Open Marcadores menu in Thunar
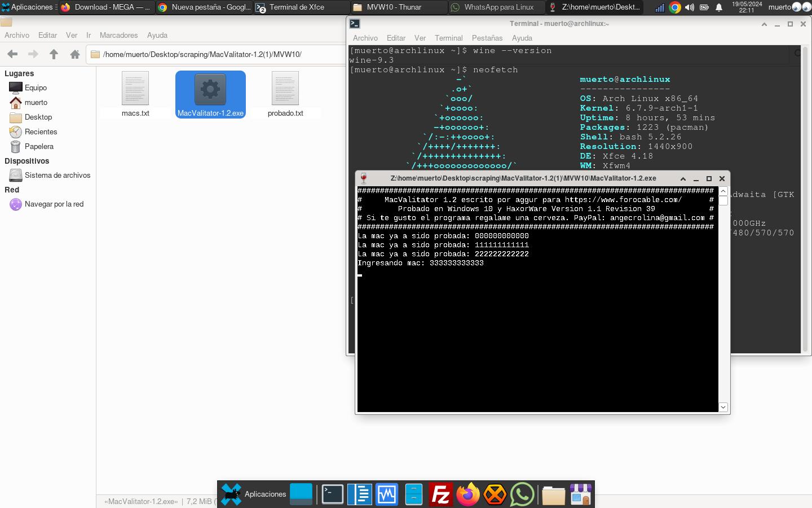This screenshot has width=812, height=508. (x=118, y=35)
